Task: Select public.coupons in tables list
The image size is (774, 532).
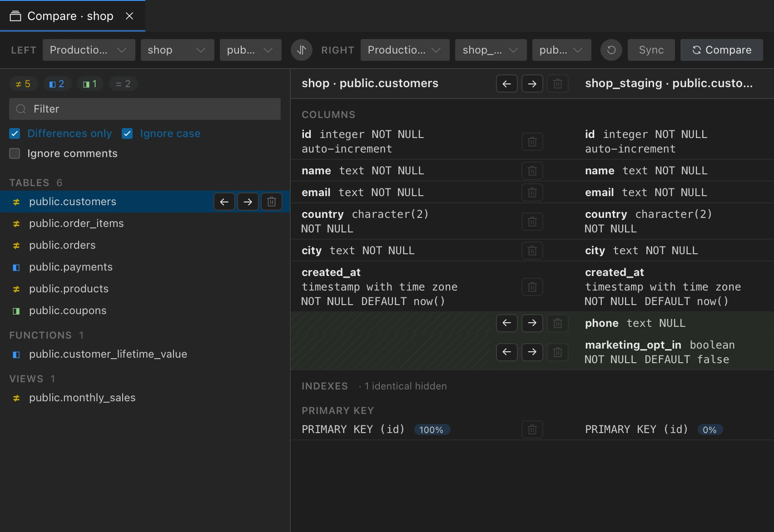Action: (145, 310)
